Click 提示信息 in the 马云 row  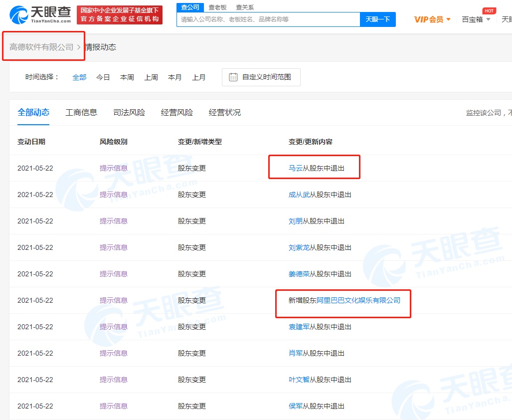(x=114, y=168)
